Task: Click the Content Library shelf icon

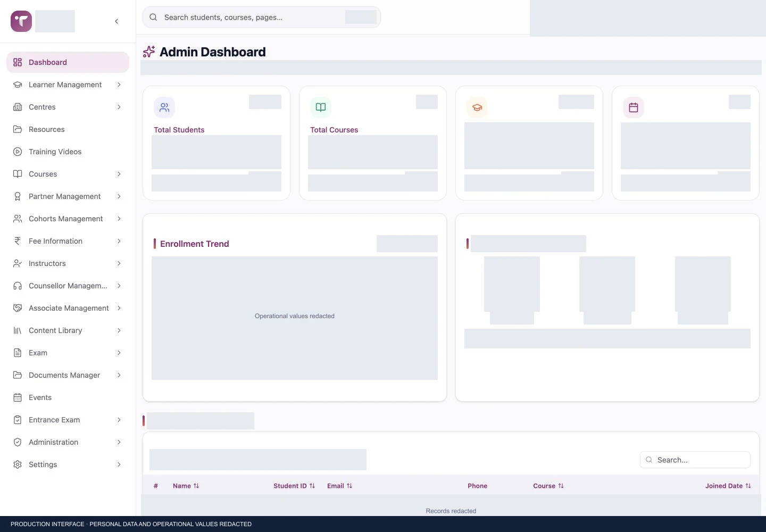Action: pos(18,330)
